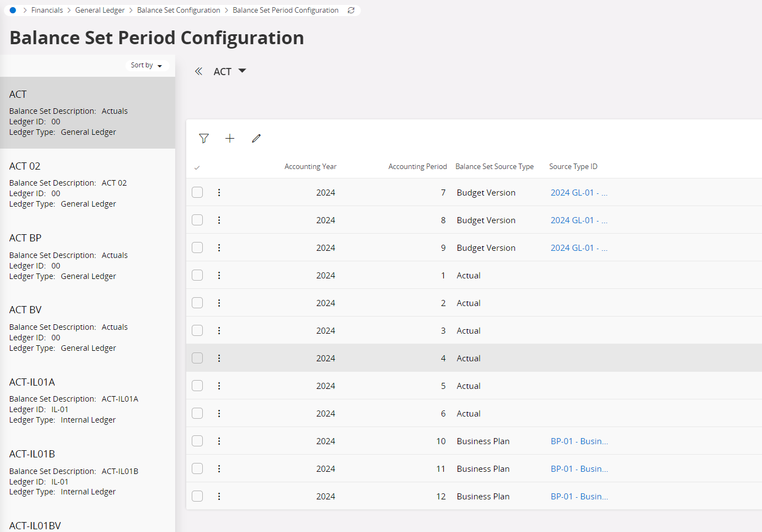This screenshot has width=762, height=532.
Task: Go to Balance Set Configuration via breadcrumb
Action: pos(178,10)
